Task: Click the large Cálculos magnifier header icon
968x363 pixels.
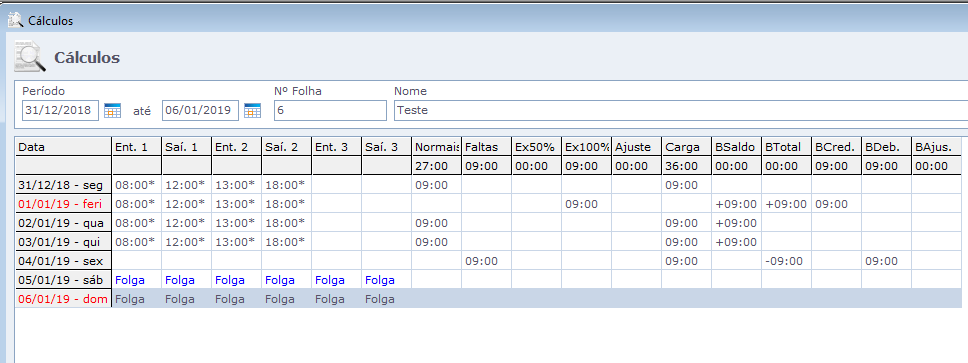Action: coord(30,57)
